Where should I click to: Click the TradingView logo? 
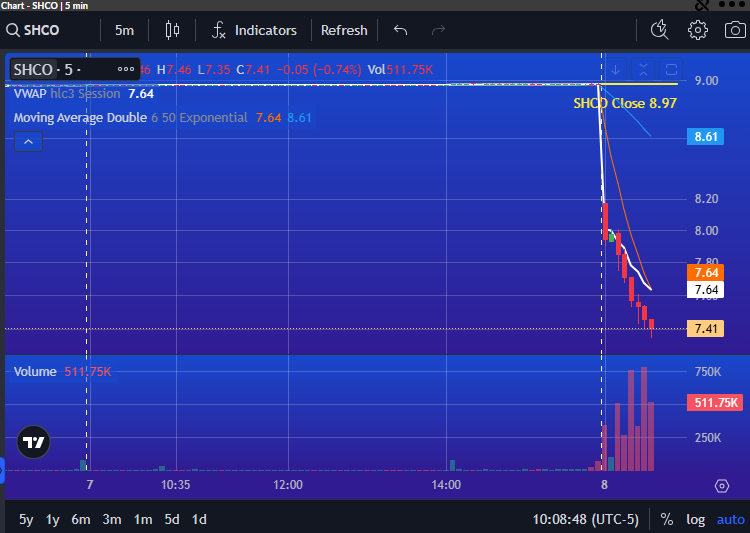click(33, 442)
